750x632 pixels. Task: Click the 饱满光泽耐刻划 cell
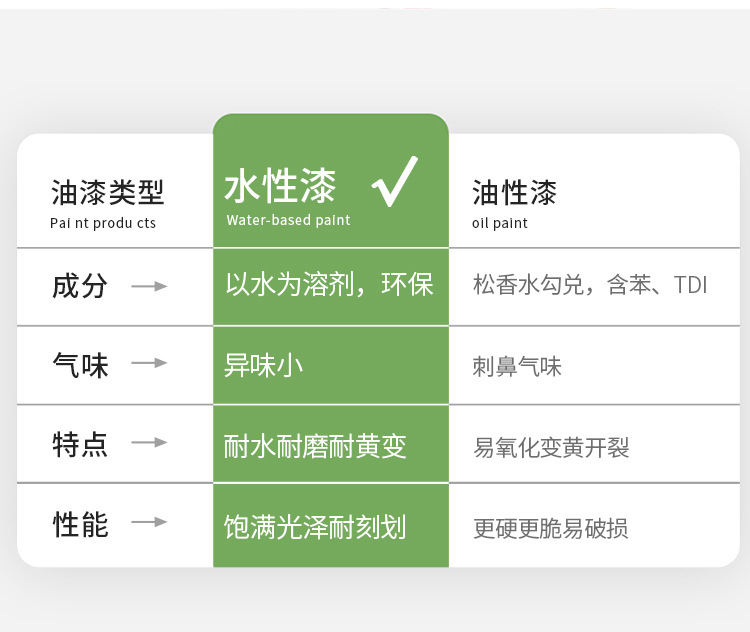tap(315, 526)
